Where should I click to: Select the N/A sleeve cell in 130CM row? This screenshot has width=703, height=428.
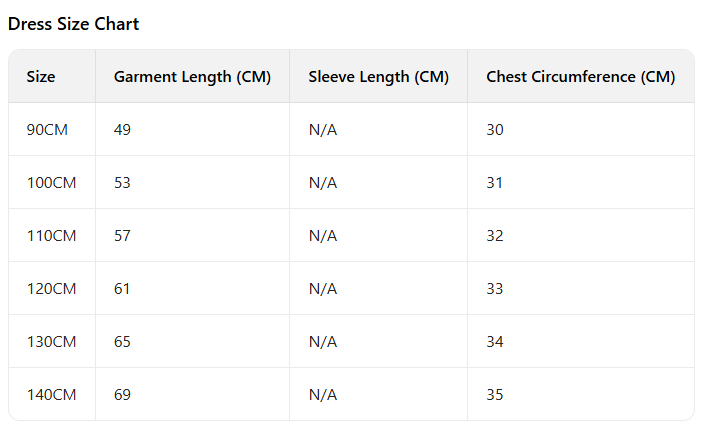pyautogui.click(x=323, y=342)
